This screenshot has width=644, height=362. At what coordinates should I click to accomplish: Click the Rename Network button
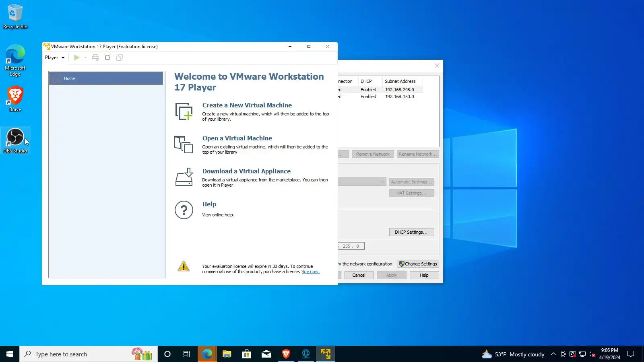tap(418, 154)
